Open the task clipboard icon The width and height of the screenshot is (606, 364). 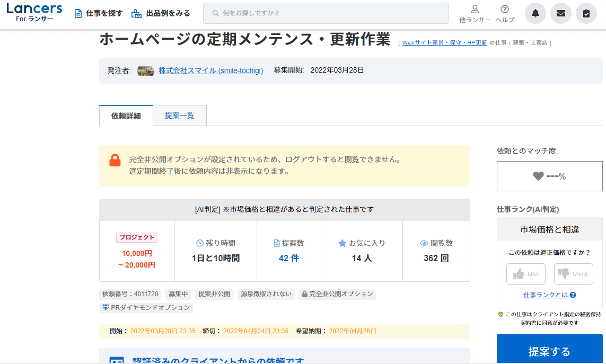(586, 13)
